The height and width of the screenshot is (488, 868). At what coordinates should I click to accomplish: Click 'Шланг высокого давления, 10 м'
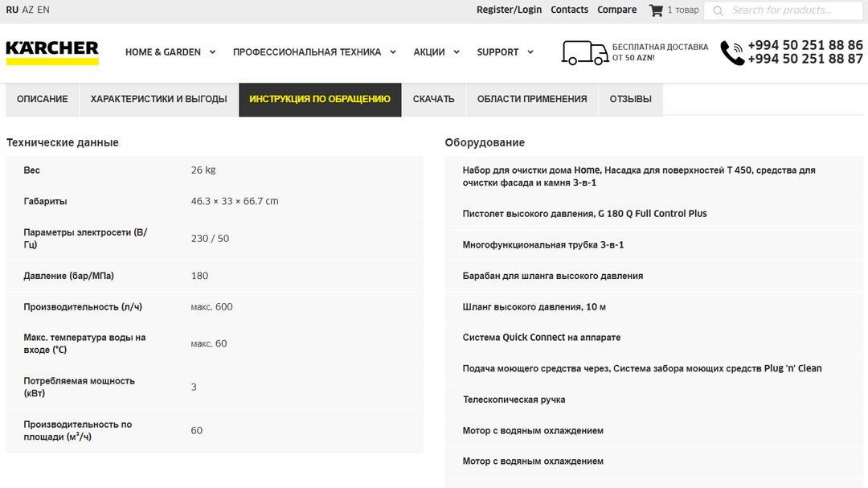point(534,307)
